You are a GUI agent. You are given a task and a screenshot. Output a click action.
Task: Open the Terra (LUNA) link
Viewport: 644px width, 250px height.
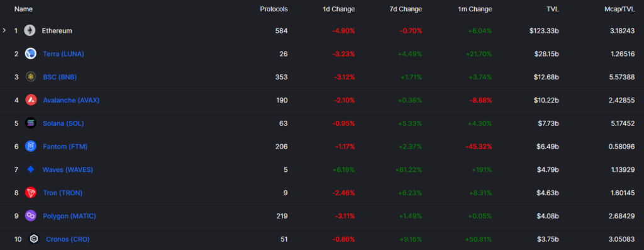(x=64, y=54)
